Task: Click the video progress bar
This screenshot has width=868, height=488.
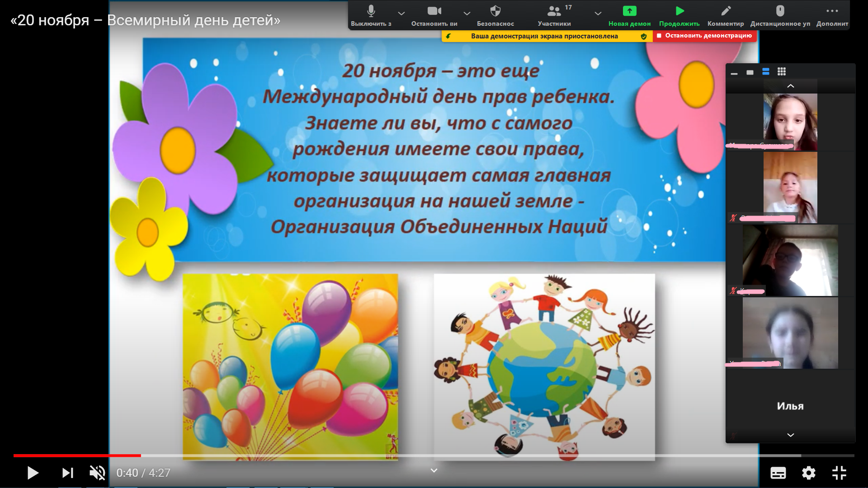Action: point(434,455)
